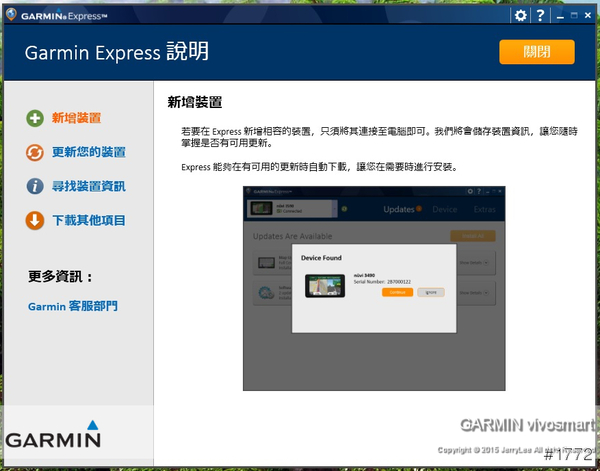600x471 pixels.
Task: Select the 下載其他項目 help topic
Action: click(x=89, y=220)
